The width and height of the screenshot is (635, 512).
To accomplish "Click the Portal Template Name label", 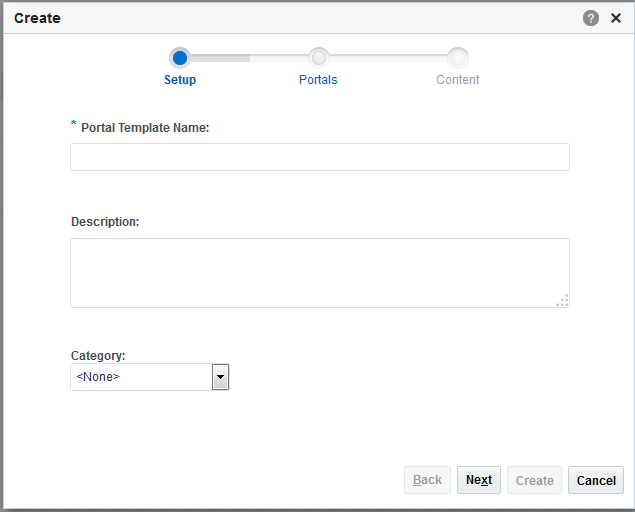I will coord(145,128).
